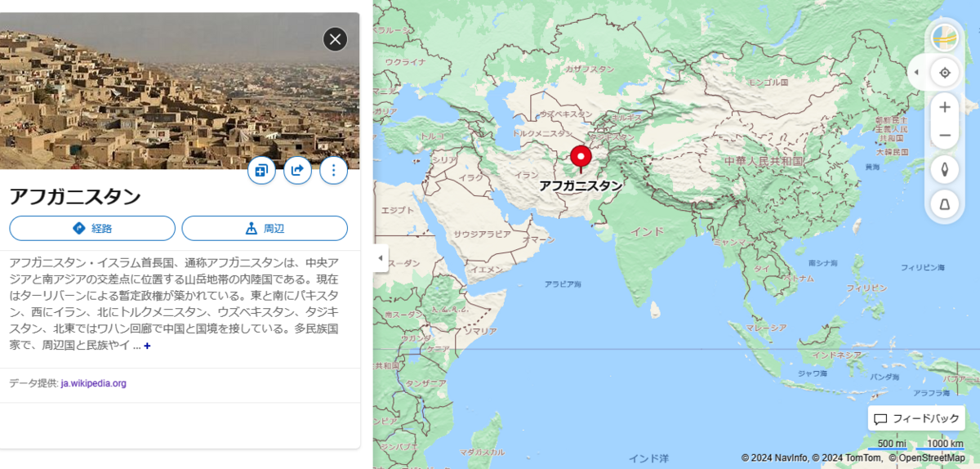Close the Afghanistan info card

point(335,39)
